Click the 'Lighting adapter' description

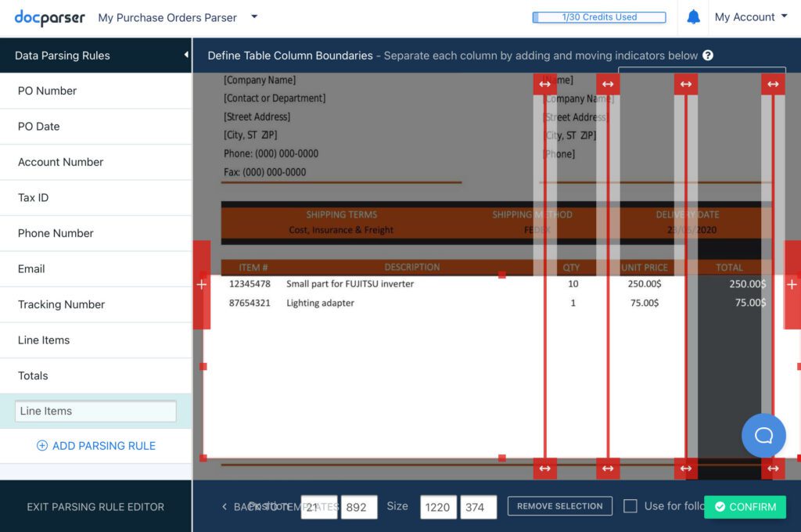pyautogui.click(x=320, y=303)
